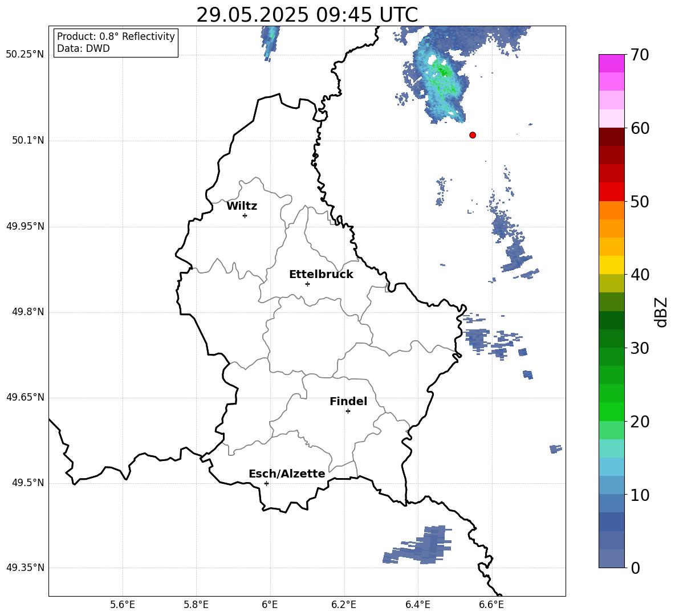675x616 pixels.
Task: Click the 50.25°N latitude label
Action: point(25,55)
